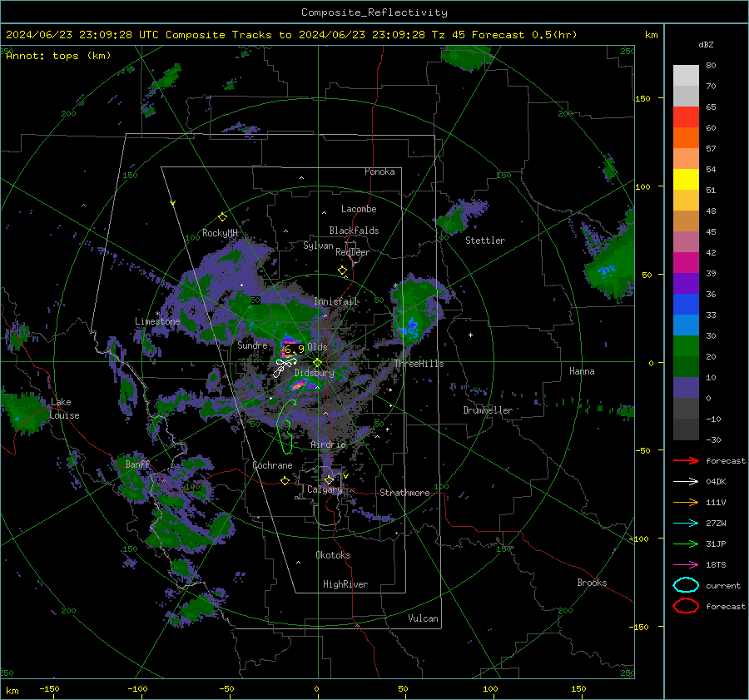The image size is (749, 700).
Task: Click the yellow diamond marker below Cochrane
Action: (x=285, y=480)
